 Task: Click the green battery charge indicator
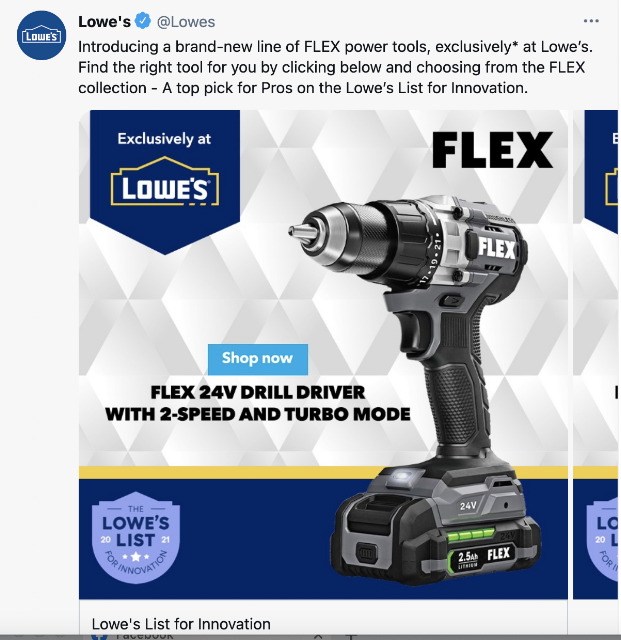tap(470, 535)
